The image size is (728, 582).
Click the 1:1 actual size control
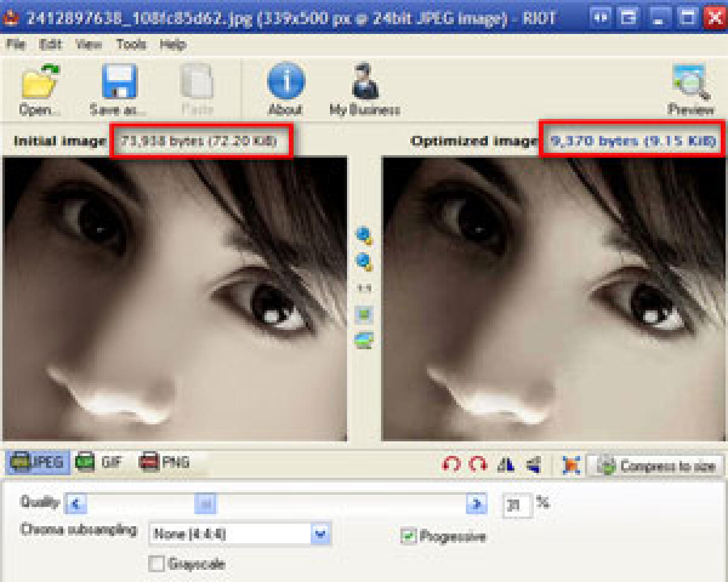pyautogui.click(x=364, y=289)
